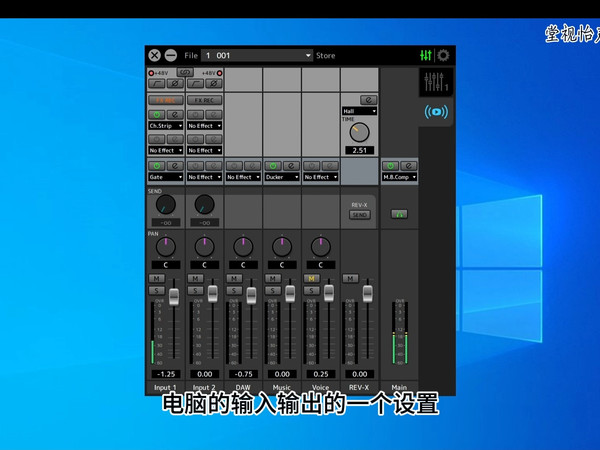
Task: Edit the Ch.Strip effect on Input 1
Action: point(175,114)
